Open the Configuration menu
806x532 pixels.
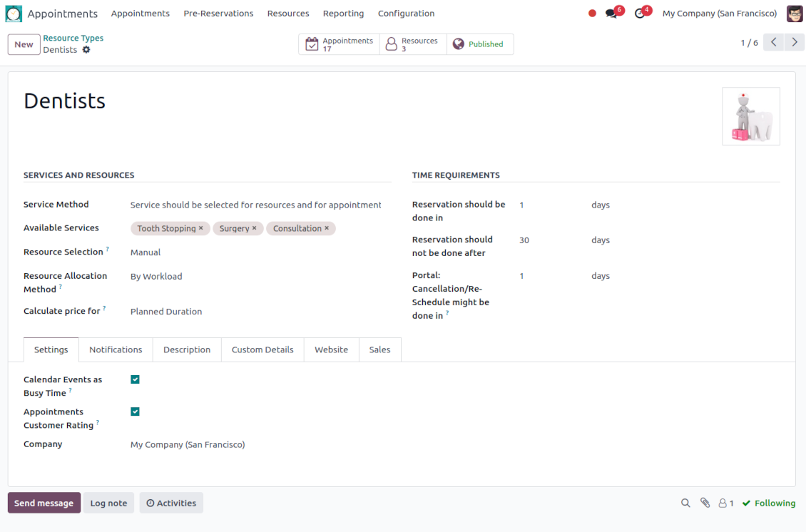[x=406, y=14]
